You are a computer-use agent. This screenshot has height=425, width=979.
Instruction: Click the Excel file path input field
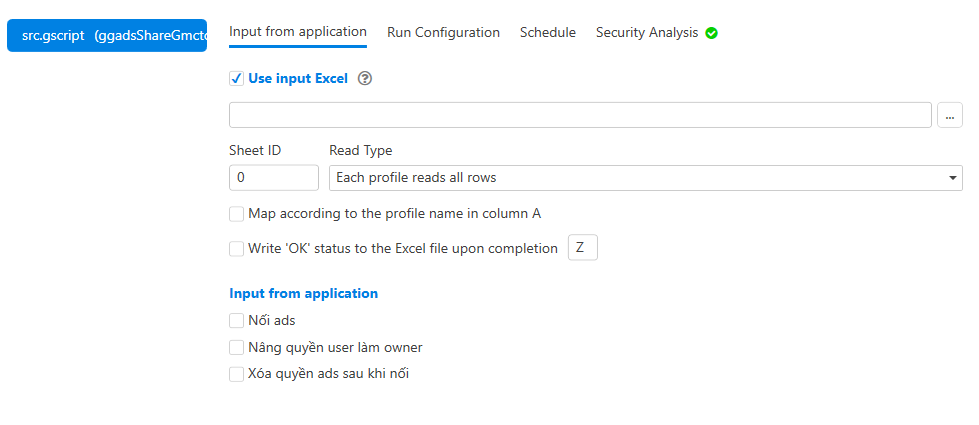click(580, 115)
